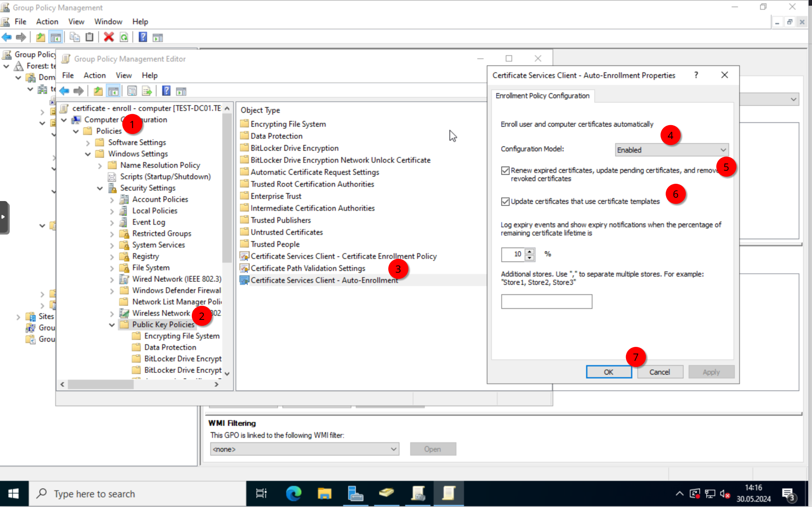Click Forward arrow in Policy Editor toolbar

point(78,91)
